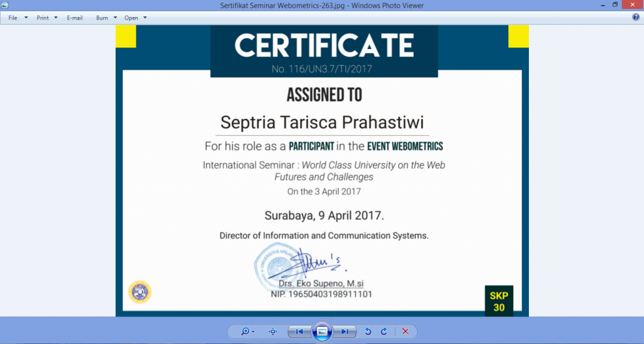Open the Print menu
Viewport: 644px width, 344px height.
pyautogui.click(x=43, y=18)
